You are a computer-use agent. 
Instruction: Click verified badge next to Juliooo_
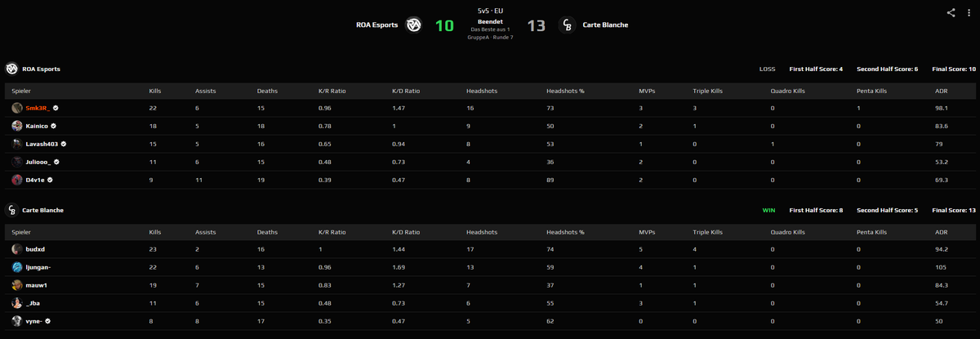click(x=57, y=162)
